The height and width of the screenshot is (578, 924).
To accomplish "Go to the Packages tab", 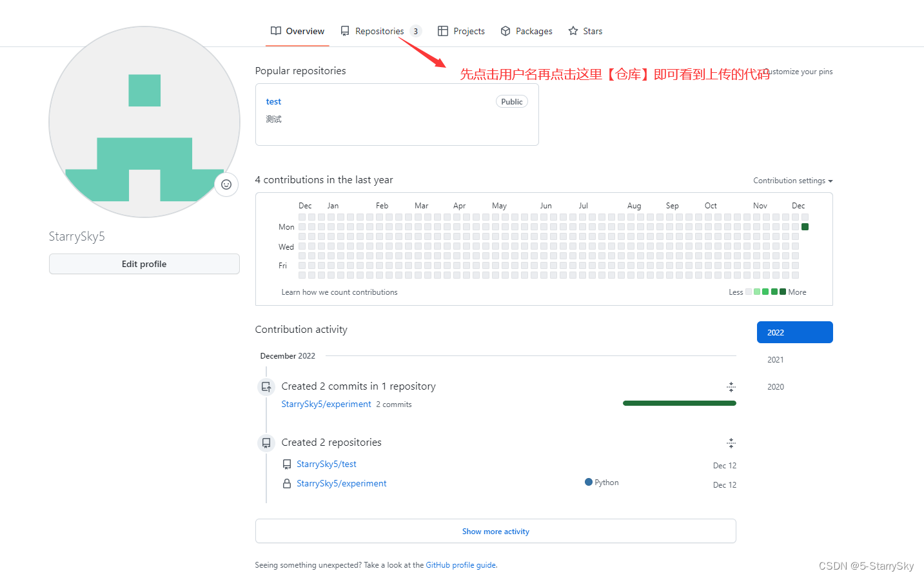I will pos(526,31).
